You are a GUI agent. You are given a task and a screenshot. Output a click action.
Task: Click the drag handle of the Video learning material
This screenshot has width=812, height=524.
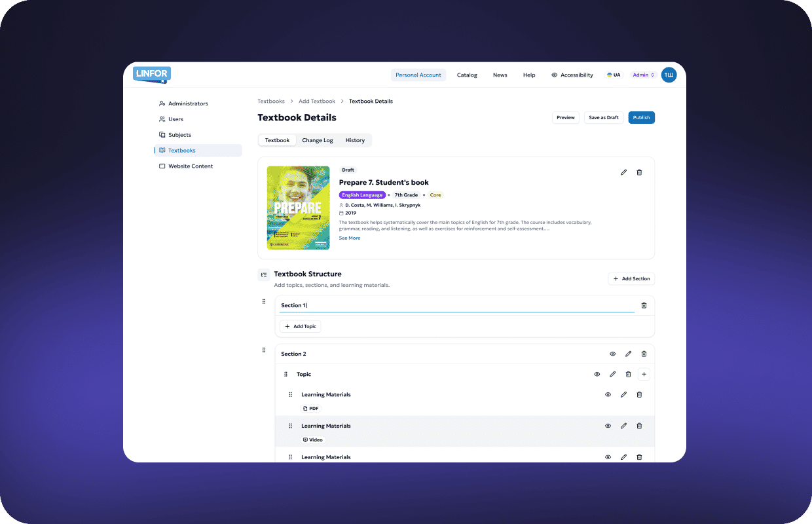tap(290, 426)
